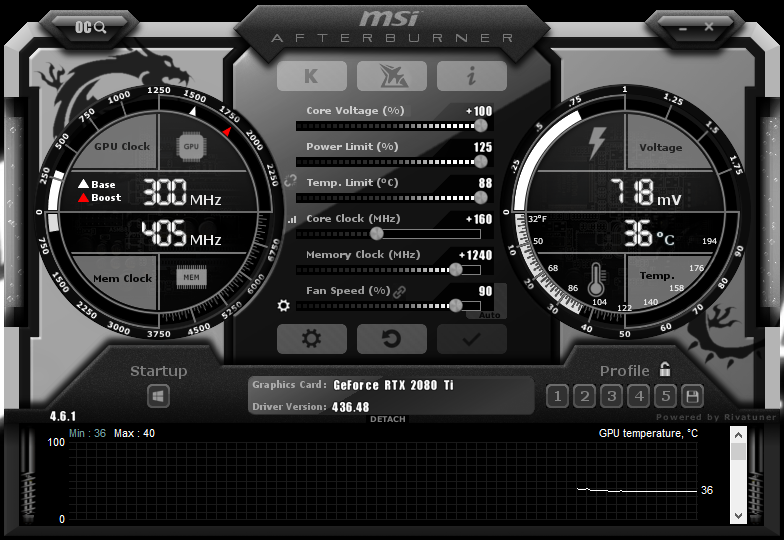Click the Core Clock slider handle

(x=376, y=234)
